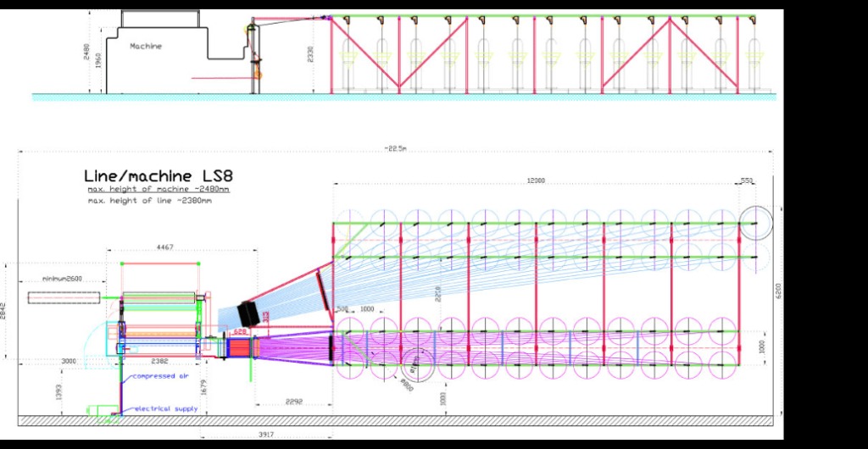Click the "Line/machine LS8" title text
Image resolution: width=868 pixels, height=449 pixels.
[157, 175]
